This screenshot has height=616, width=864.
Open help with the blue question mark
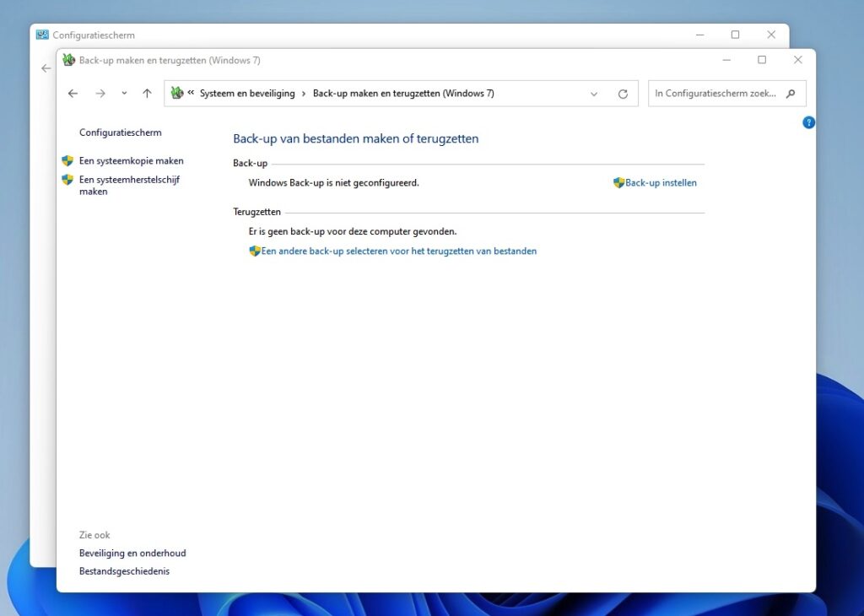coord(808,122)
